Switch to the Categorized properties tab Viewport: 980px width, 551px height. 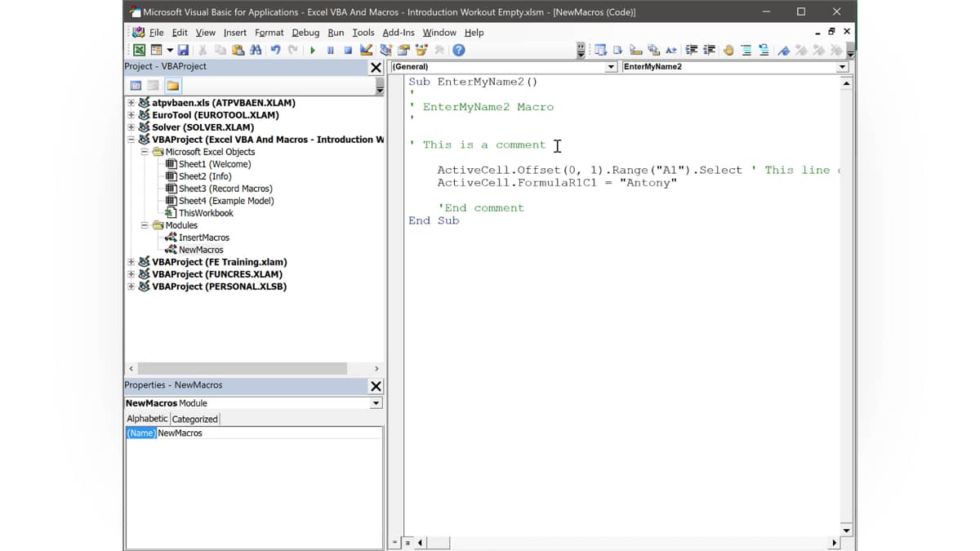(x=194, y=419)
